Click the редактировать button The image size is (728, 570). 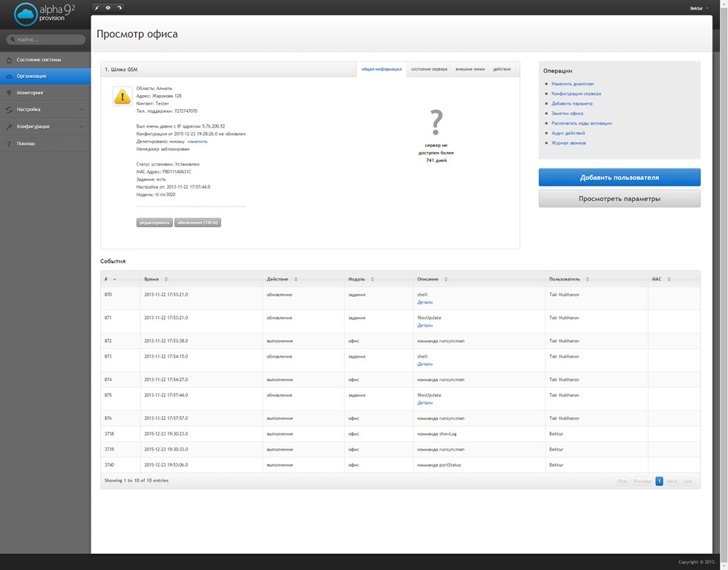(x=154, y=223)
